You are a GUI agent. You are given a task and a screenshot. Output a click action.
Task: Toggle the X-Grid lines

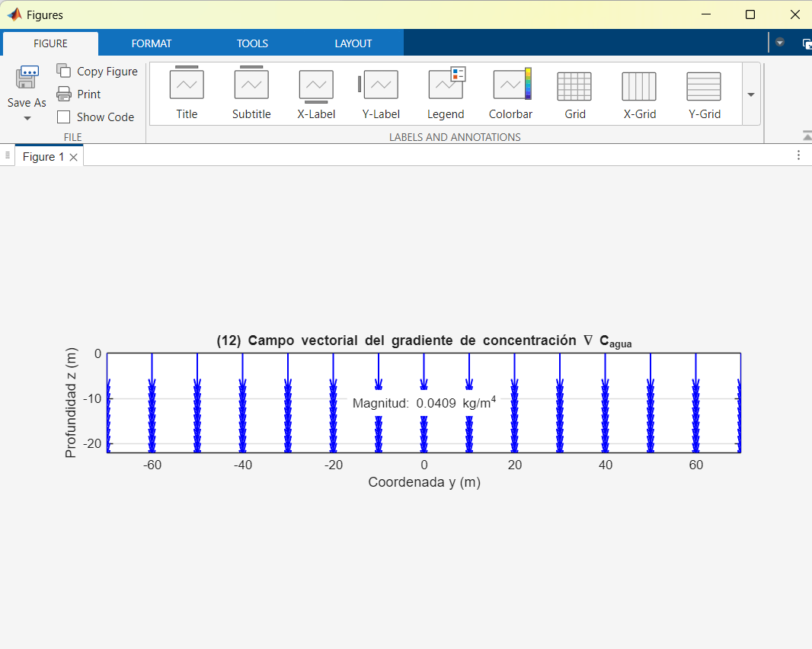click(x=639, y=87)
